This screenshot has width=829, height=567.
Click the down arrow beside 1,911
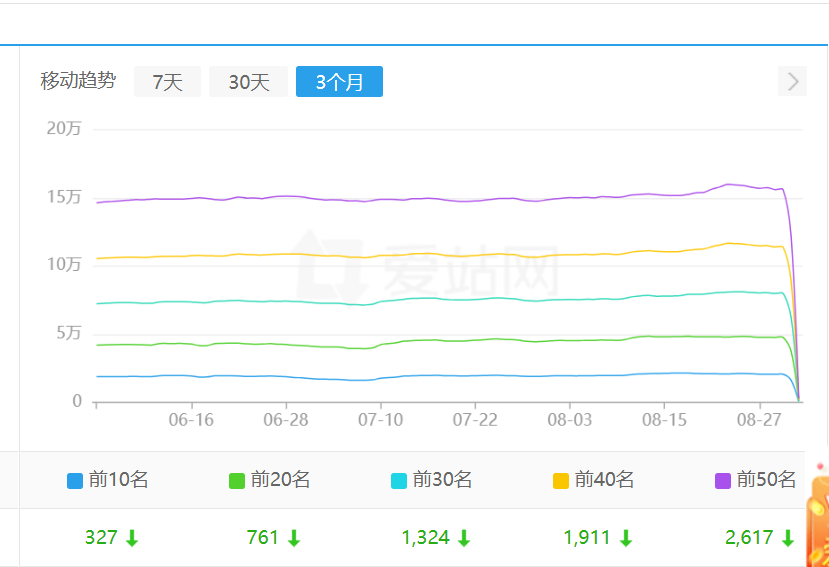(x=626, y=538)
